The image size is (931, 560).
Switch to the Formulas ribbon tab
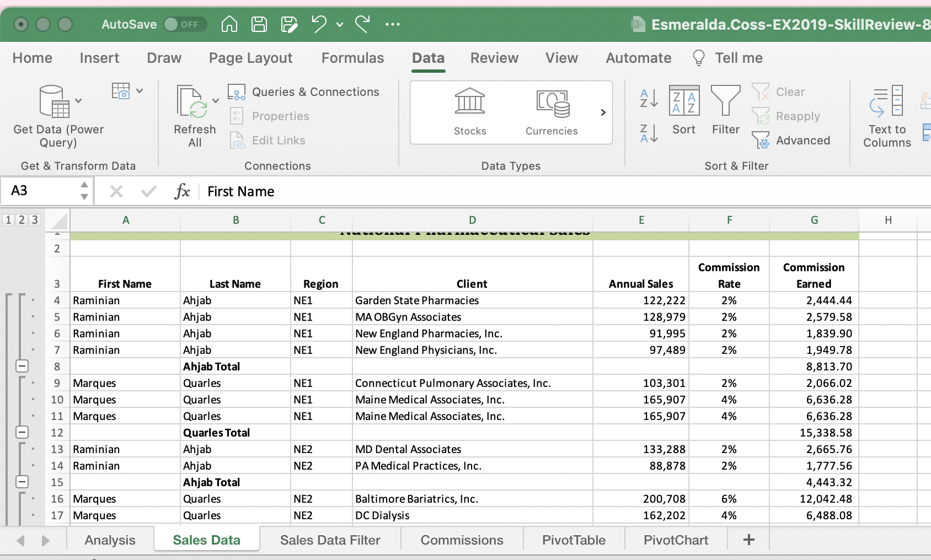[352, 58]
